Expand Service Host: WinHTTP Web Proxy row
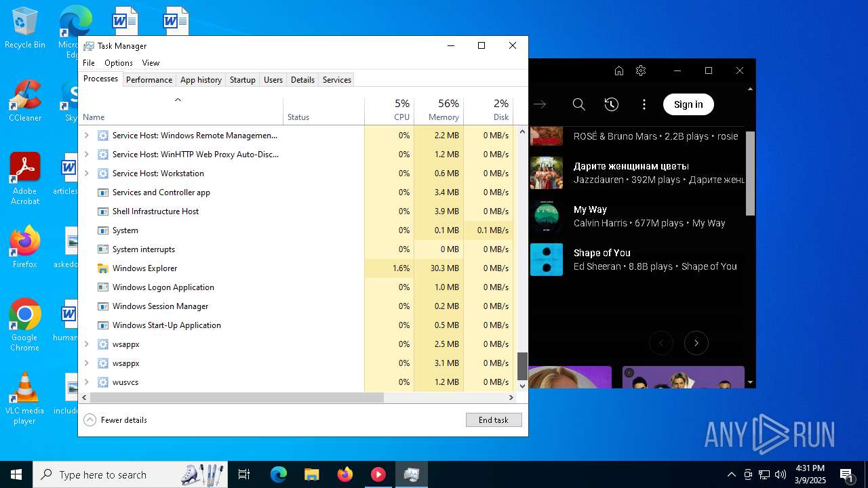 [86, 155]
